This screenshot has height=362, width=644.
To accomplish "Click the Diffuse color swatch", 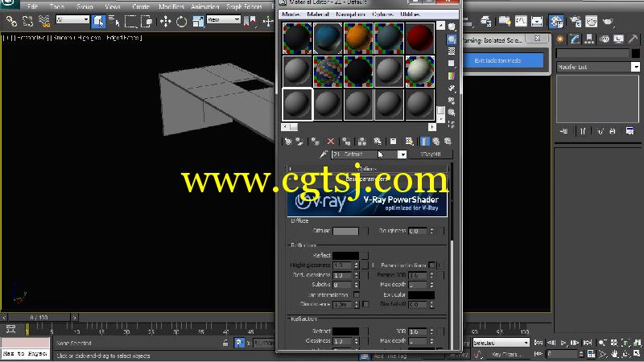I will point(345,231).
